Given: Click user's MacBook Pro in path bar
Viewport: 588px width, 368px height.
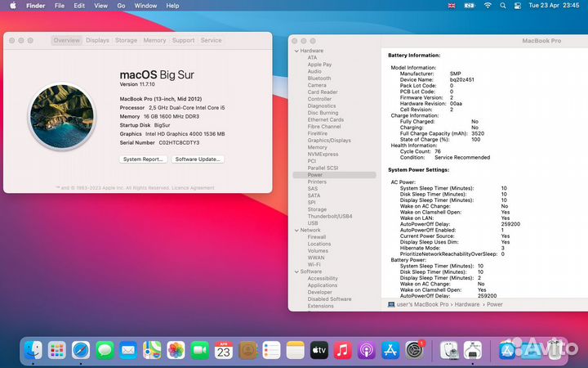Looking at the screenshot, I should [423, 304].
